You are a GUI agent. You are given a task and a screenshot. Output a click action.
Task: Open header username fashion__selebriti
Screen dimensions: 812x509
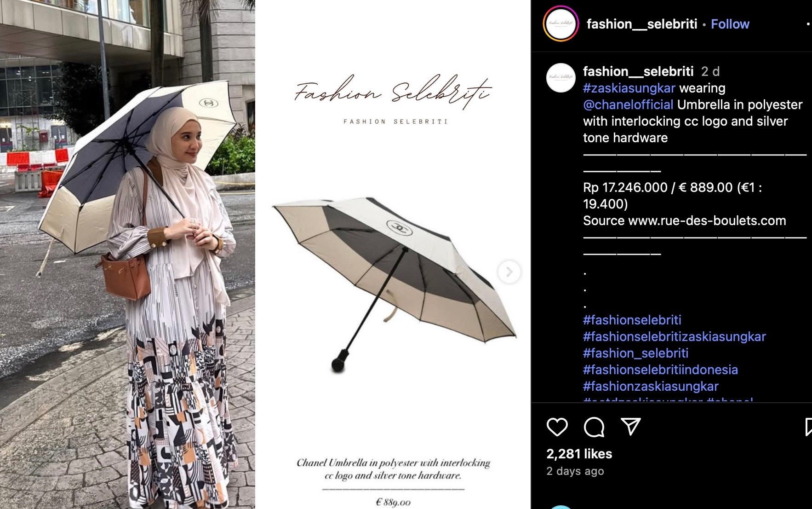[x=641, y=24]
